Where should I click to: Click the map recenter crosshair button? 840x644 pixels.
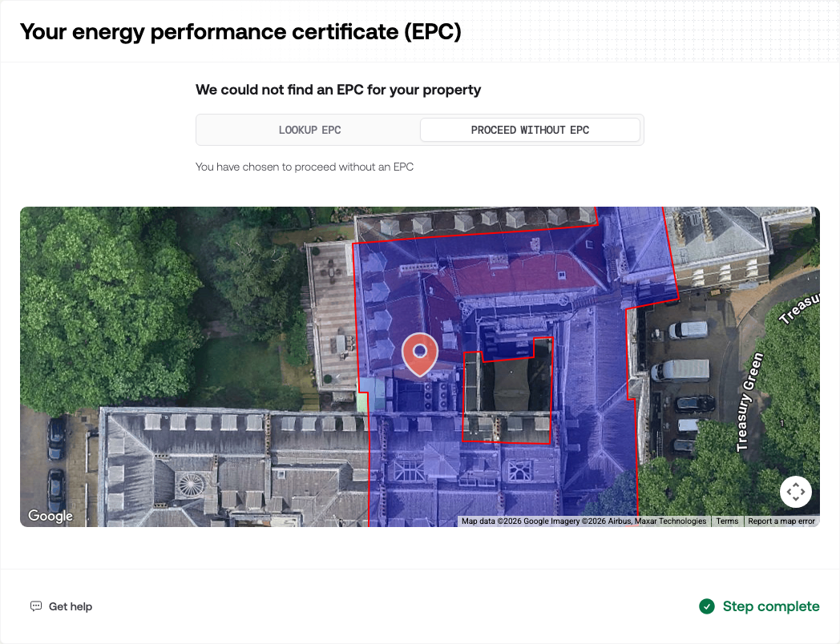tap(796, 492)
